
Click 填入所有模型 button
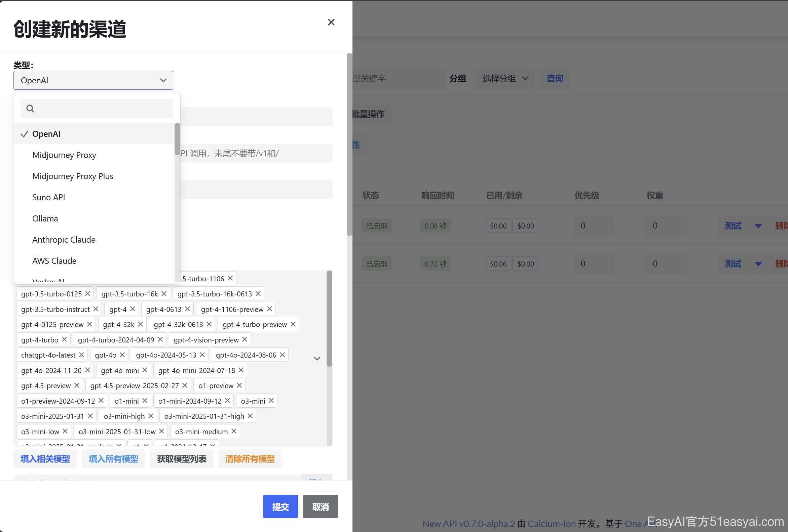pyautogui.click(x=114, y=459)
